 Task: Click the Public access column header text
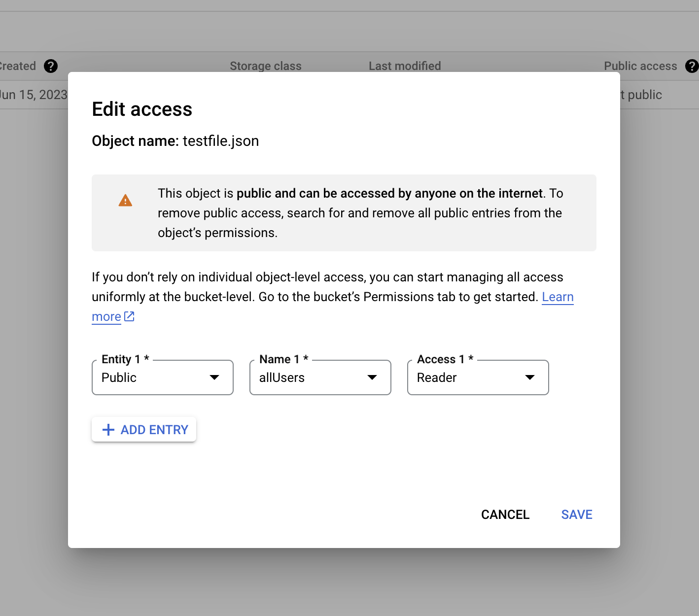coord(640,66)
